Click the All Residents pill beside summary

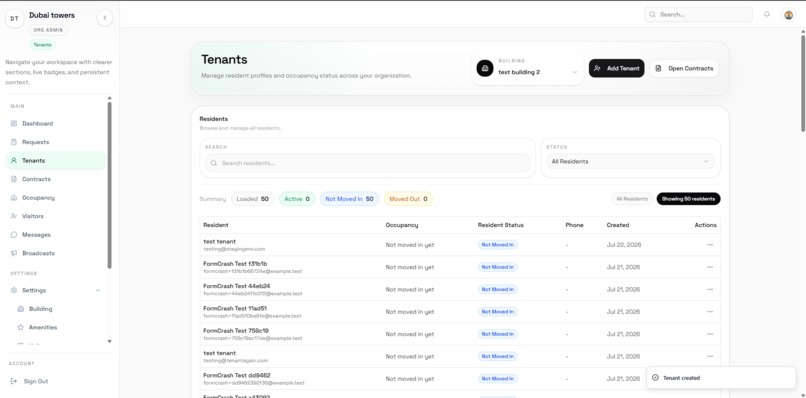click(x=632, y=199)
